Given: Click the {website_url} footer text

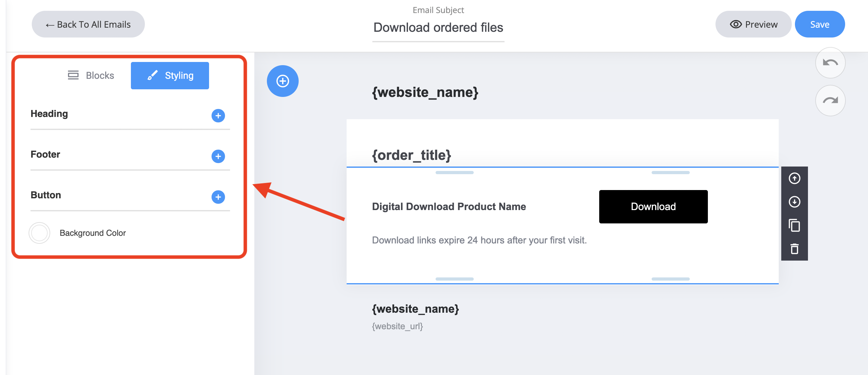Looking at the screenshot, I should tap(397, 326).
